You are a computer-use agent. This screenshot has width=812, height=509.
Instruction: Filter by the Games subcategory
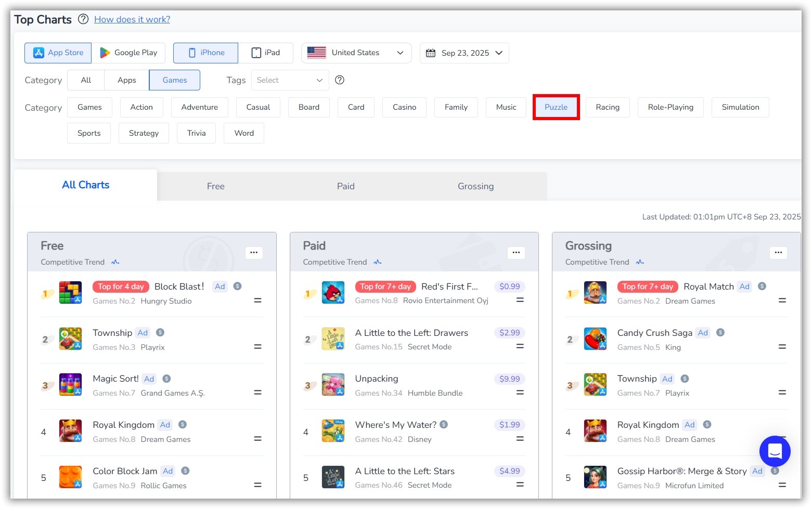[x=89, y=107]
